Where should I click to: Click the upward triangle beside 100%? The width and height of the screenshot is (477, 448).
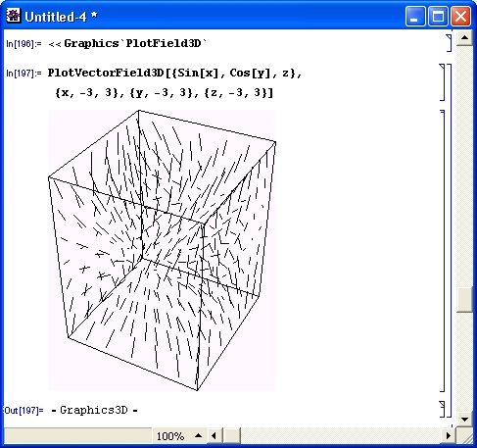point(198,435)
